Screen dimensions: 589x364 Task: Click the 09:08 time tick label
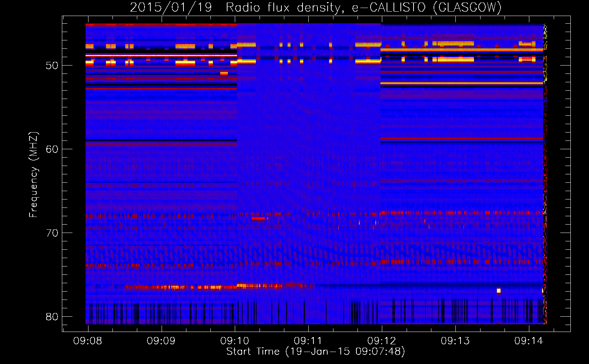point(88,341)
